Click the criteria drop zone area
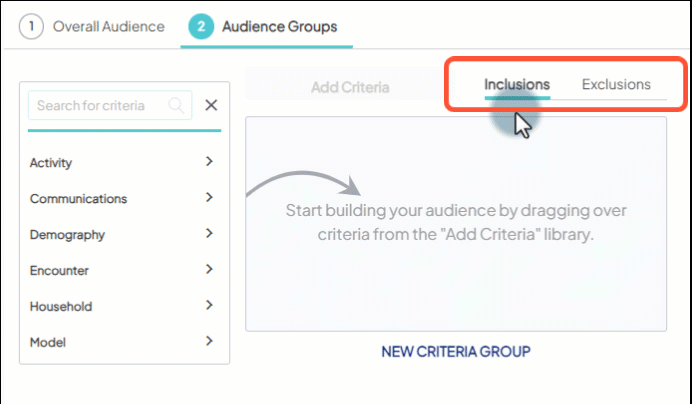Viewport: 692px width, 404px height. 456,224
